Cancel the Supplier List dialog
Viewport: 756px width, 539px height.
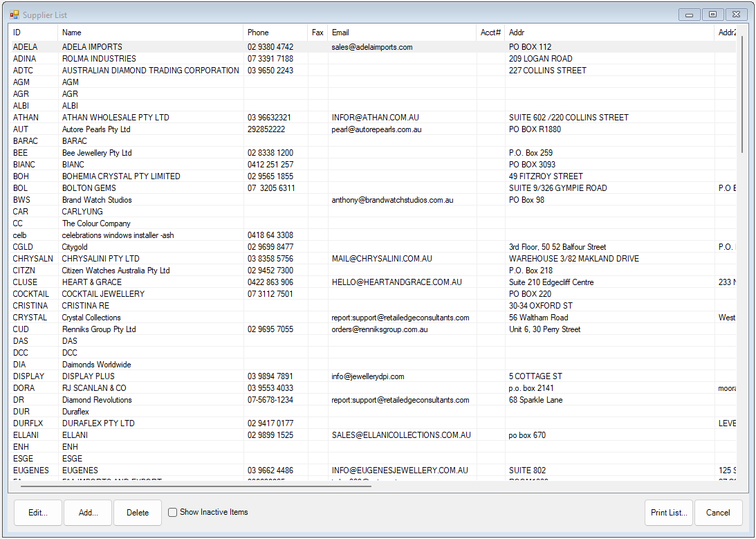(x=718, y=513)
